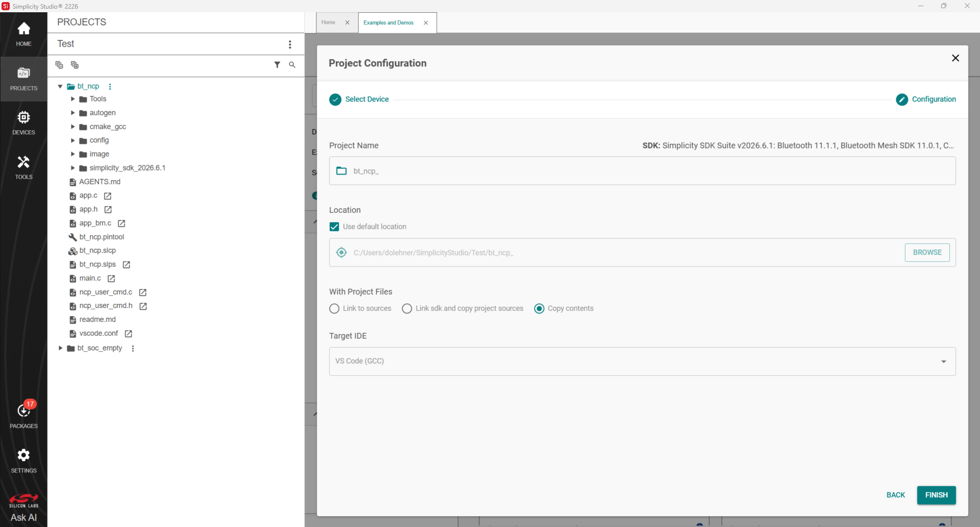Open the Devices sidebar section
This screenshot has height=527, width=980.
pos(23,123)
